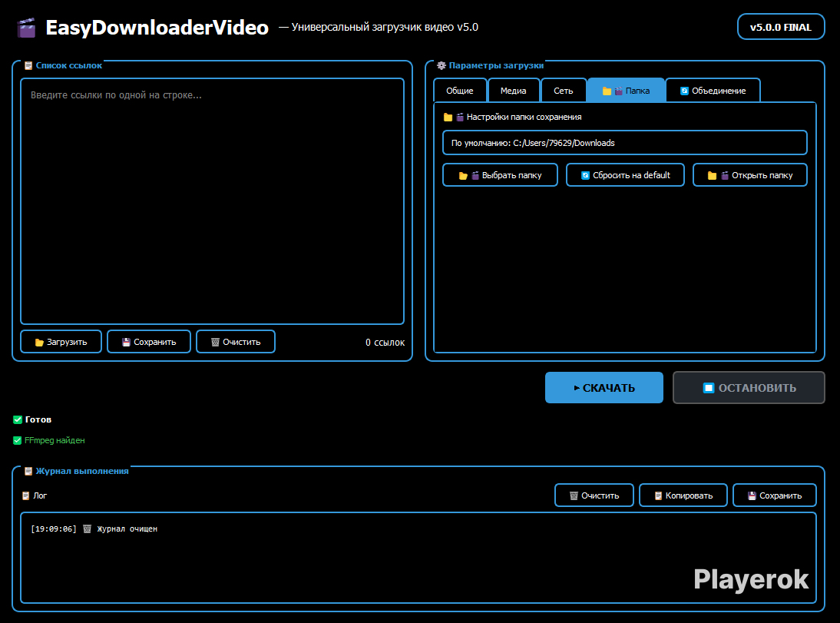Click the square stop icon on ОСТАНОВИТЬ
This screenshot has height=623, width=840.
pos(708,388)
